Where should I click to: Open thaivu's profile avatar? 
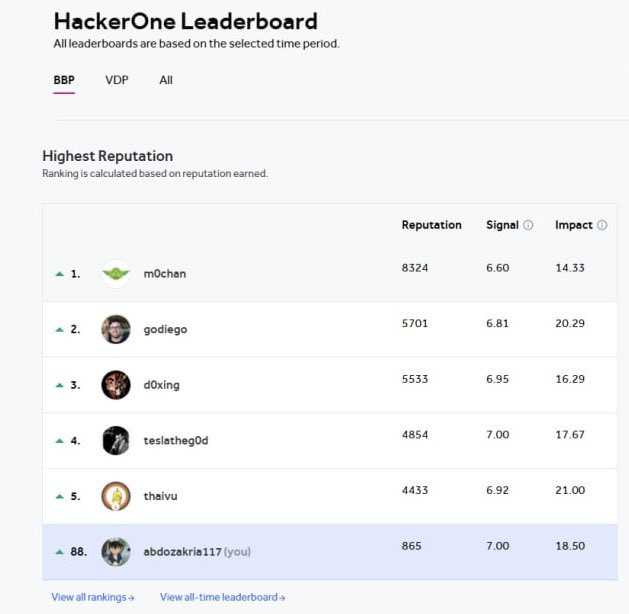click(116, 496)
